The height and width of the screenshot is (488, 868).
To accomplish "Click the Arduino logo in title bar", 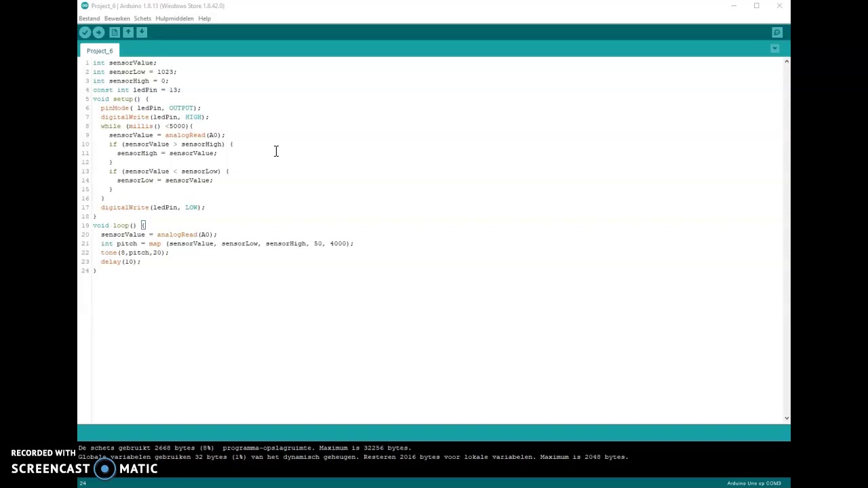I will 85,6.
